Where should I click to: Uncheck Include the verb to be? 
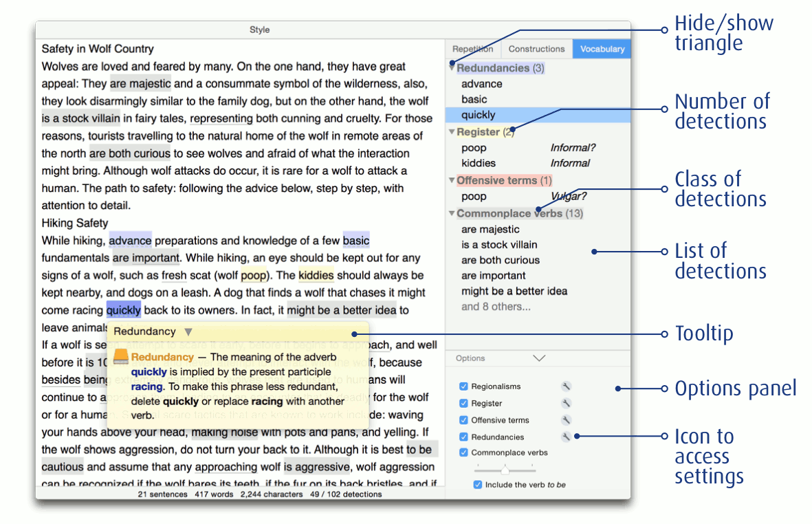(477, 485)
